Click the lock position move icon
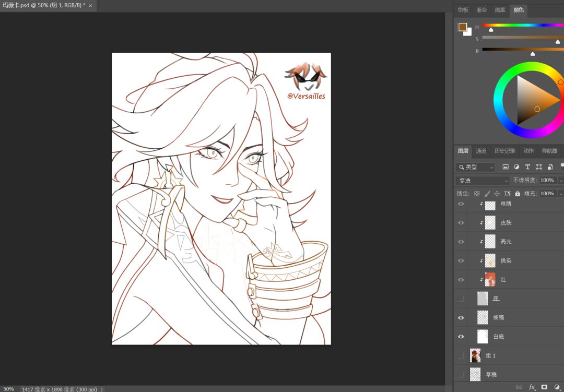564x392 pixels. (x=497, y=194)
